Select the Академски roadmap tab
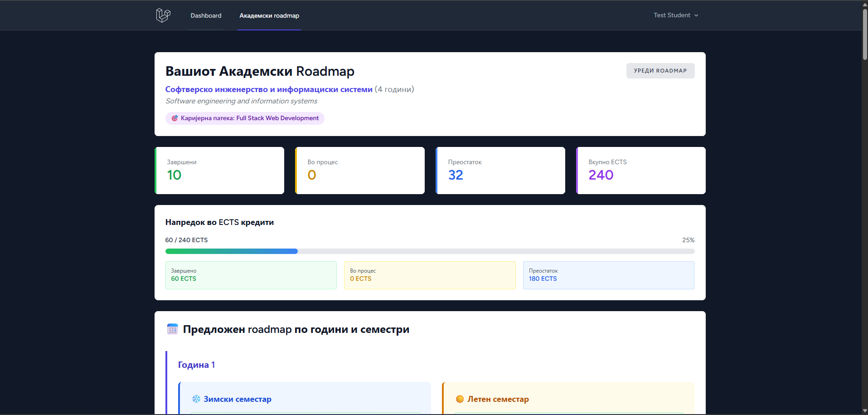Image resolution: width=868 pixels, height=415 pixels. click(269, 15)
